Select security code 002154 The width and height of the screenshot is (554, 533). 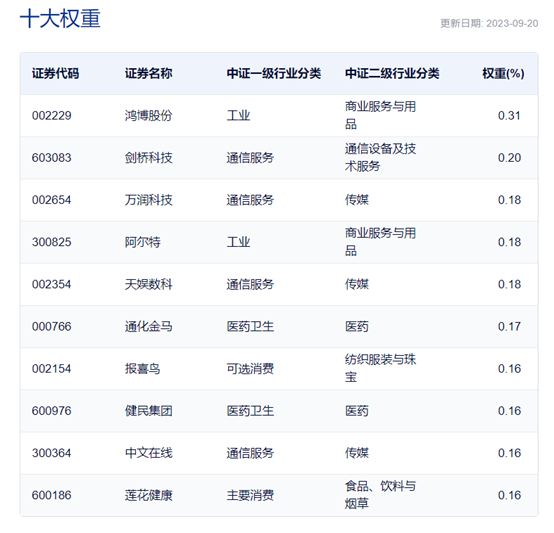pos(52,369)
